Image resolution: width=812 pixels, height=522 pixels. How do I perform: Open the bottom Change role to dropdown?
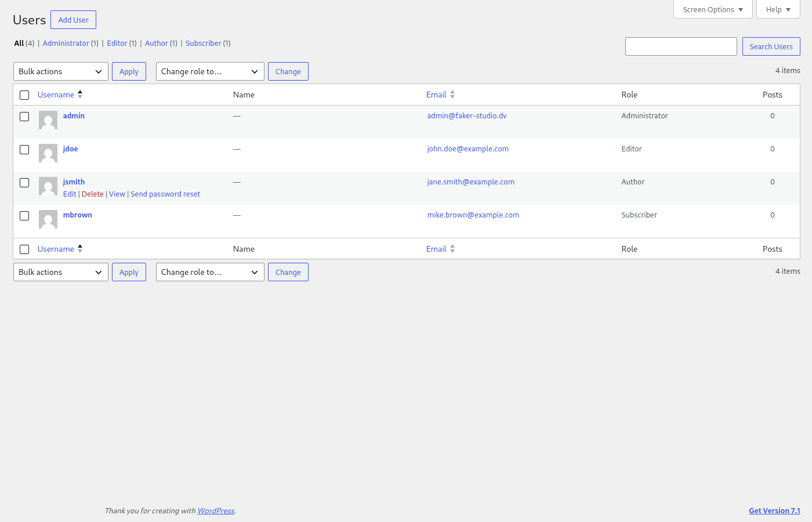click(x=210, y=272)
